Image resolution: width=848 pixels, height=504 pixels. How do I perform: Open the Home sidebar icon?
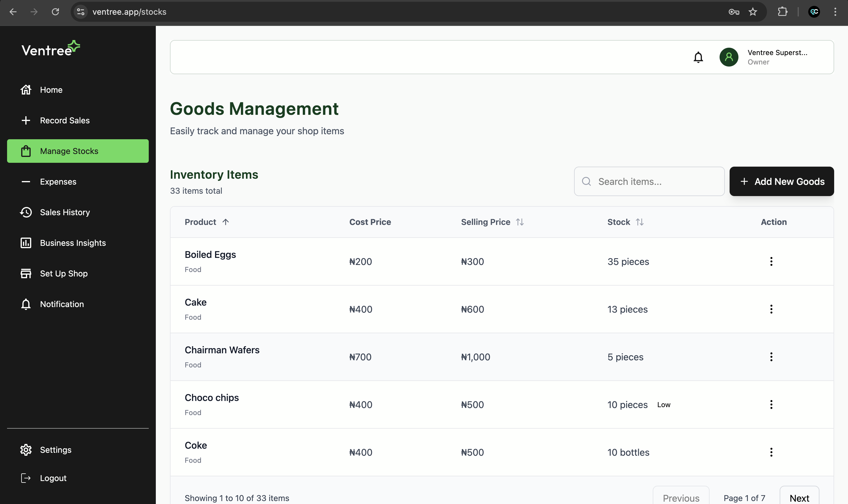click(26, 89)
